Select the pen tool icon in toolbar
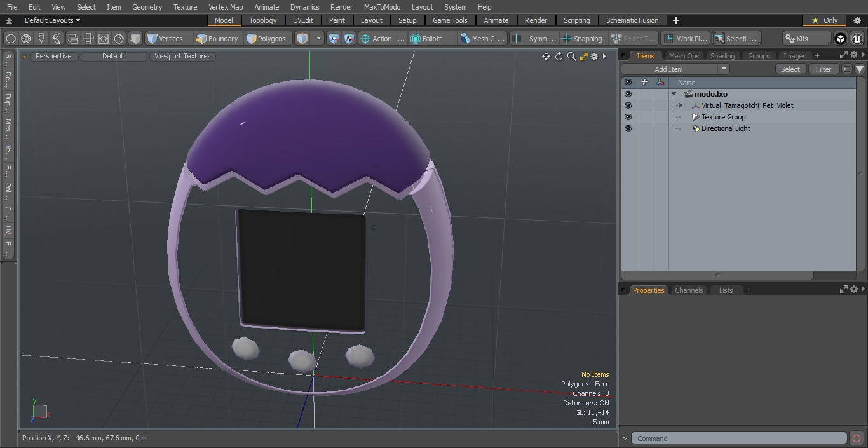The image size is (868, 448). [41, 39]
